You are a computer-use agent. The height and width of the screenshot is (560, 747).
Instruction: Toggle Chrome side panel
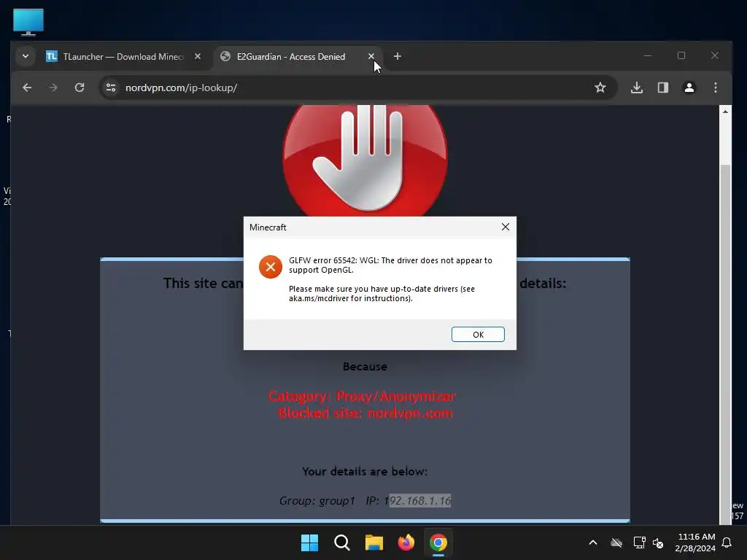click(663, 87)
